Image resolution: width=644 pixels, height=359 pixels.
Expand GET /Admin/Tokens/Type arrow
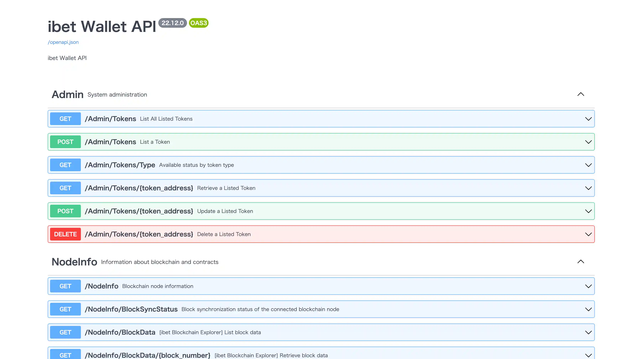click(x=588, y=165)
